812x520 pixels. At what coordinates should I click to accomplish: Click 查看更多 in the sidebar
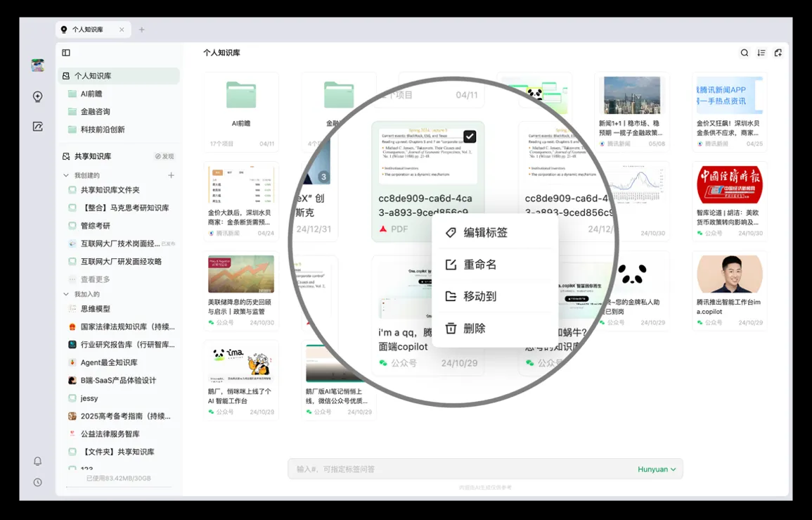(95, 279)
